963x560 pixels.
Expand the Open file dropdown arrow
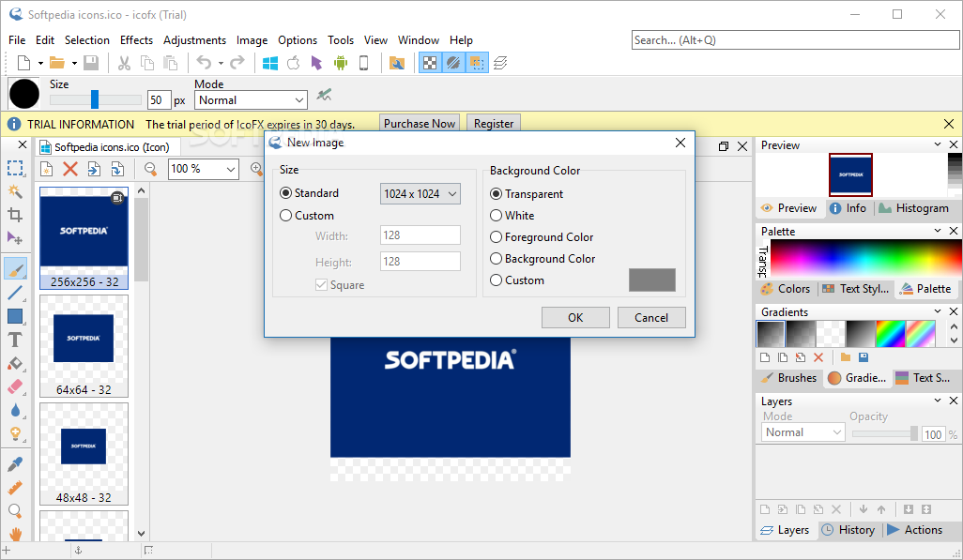tap(74, 63)
